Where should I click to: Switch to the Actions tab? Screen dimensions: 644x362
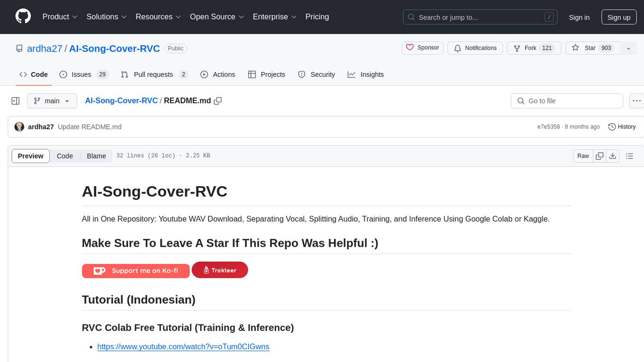click(218, 74)
